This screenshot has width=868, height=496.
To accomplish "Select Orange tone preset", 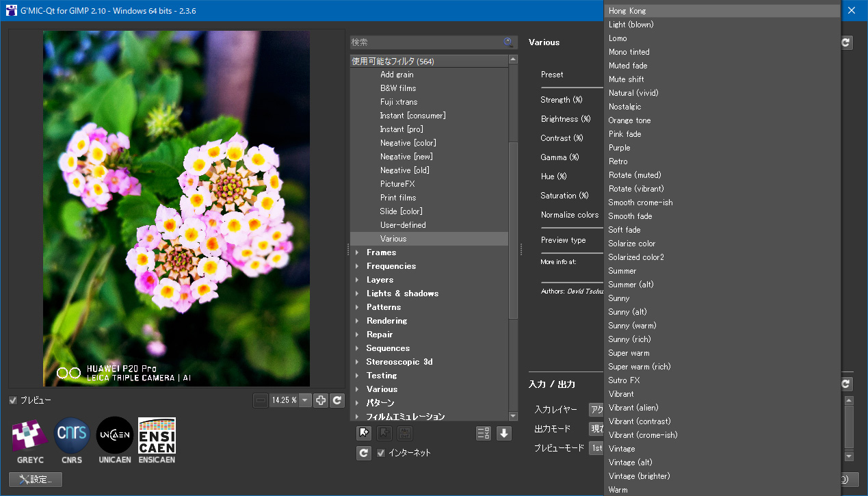I will coord(722,120).
